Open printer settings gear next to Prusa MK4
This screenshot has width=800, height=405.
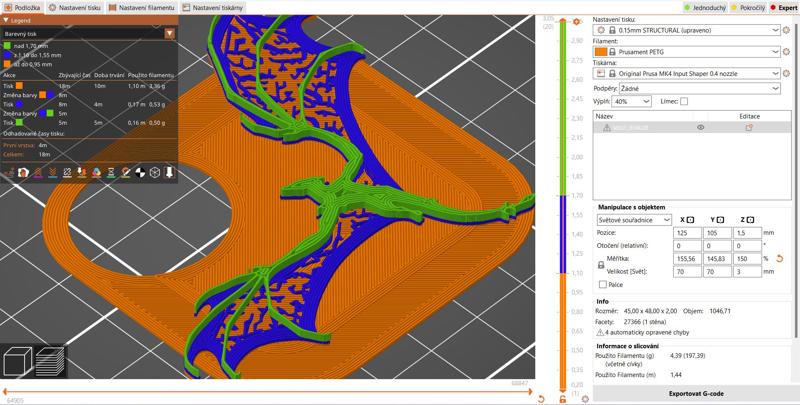tap(786, 73)
